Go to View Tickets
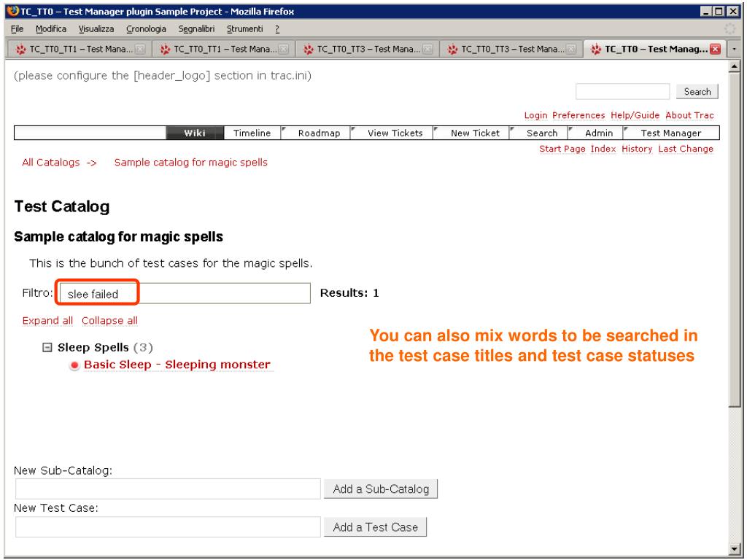Screen dimensions: 747x560 coord(395,133)
